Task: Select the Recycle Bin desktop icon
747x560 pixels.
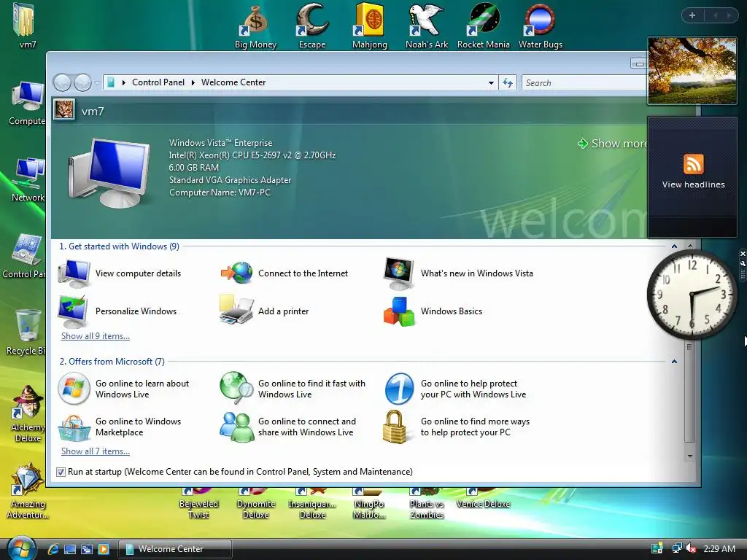Action: tap(26, 332)
